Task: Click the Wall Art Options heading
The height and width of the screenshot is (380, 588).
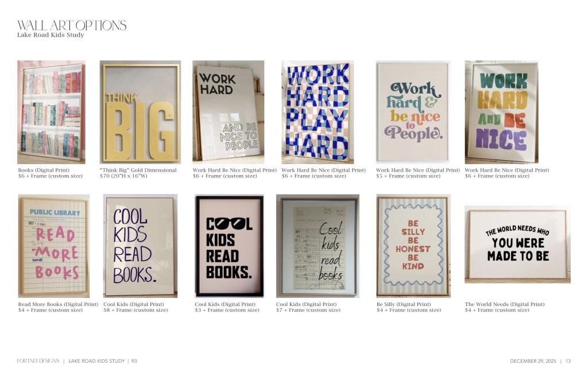Action: (72, 25)
